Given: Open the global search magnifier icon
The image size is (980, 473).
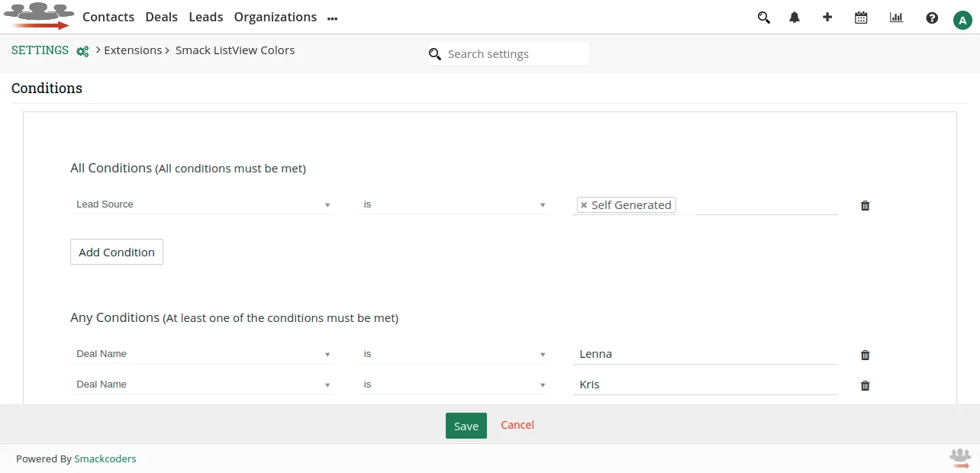Looking at the screenshot, I should pos(764,17).
